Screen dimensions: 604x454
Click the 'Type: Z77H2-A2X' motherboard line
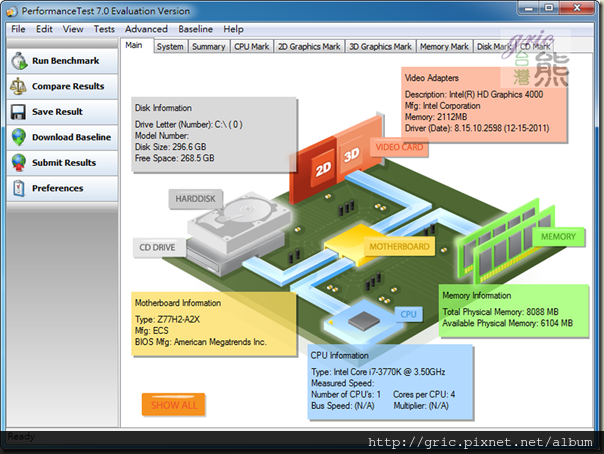[167, 320]
